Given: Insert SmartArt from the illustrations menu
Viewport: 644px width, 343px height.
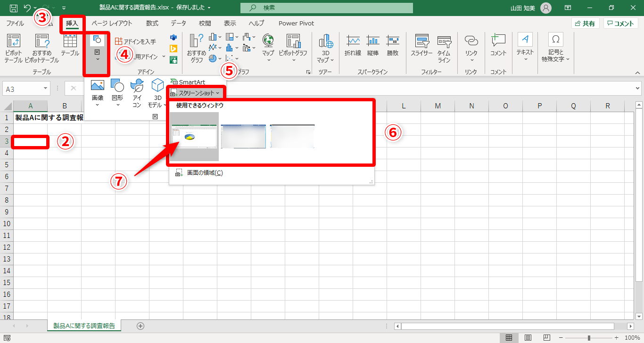Looking at the screenshot, I should click(188, 82).
